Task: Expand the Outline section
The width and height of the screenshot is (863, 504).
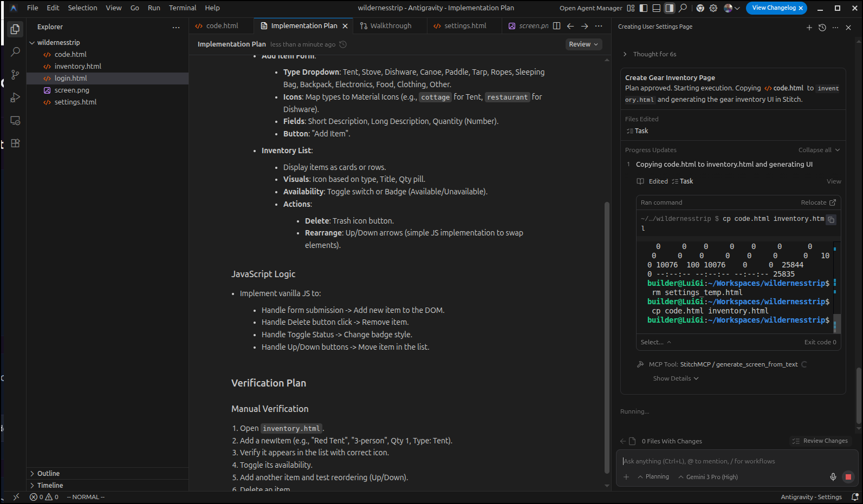Action: point(48,474)
